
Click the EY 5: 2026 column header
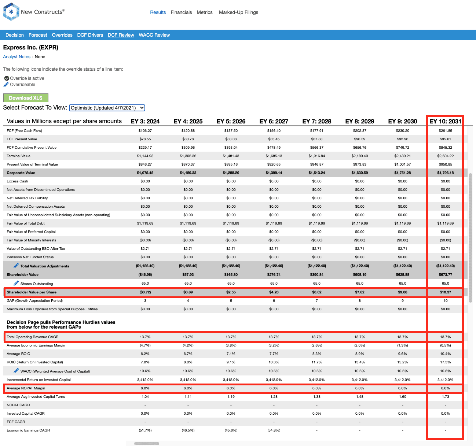click(231, 121)
